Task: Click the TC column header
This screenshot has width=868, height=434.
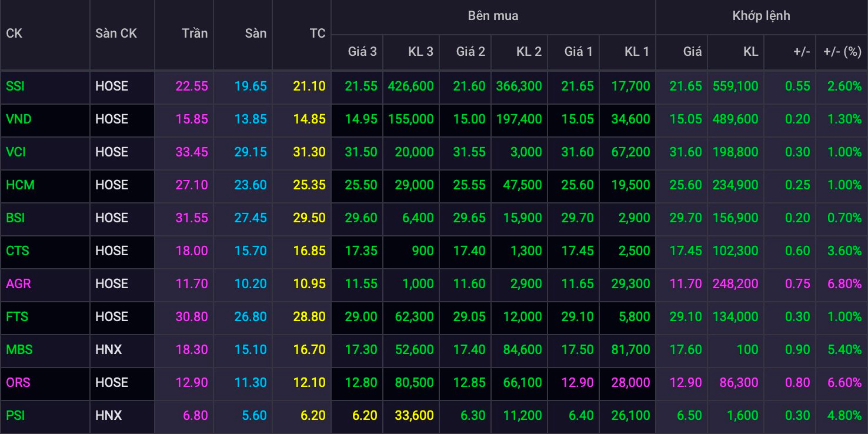Action: pyautogui.click(x=318, y=34)
